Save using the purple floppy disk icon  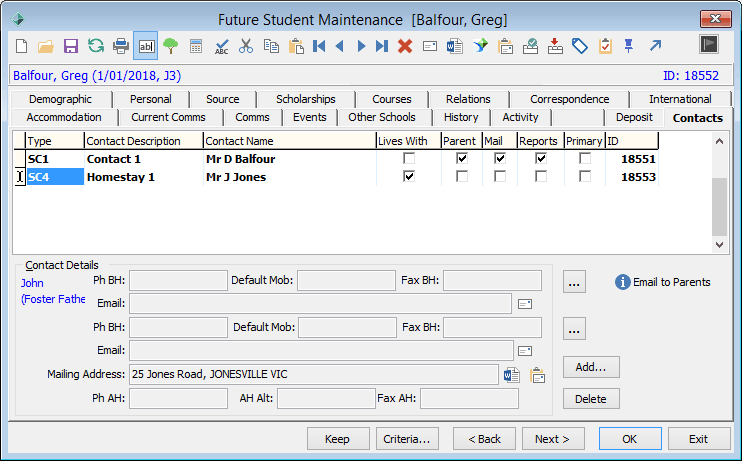tap(71, 46)
